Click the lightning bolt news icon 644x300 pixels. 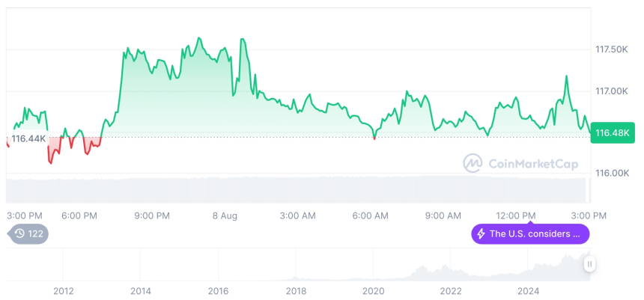(x=481, y=233)
